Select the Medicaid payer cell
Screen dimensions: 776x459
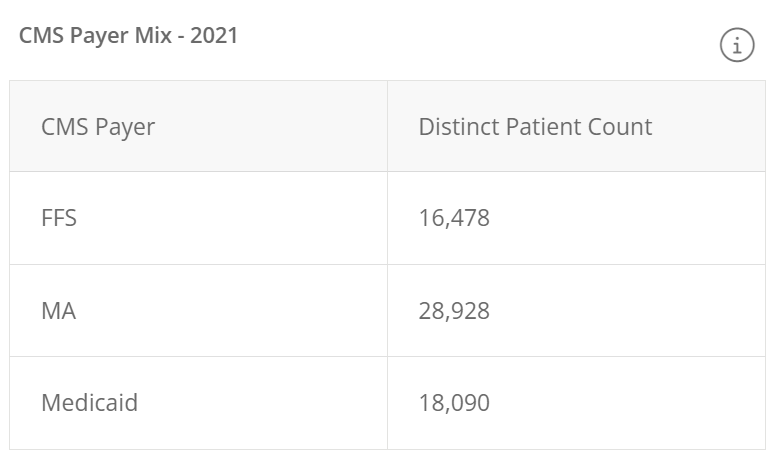(x=198, y=403)
